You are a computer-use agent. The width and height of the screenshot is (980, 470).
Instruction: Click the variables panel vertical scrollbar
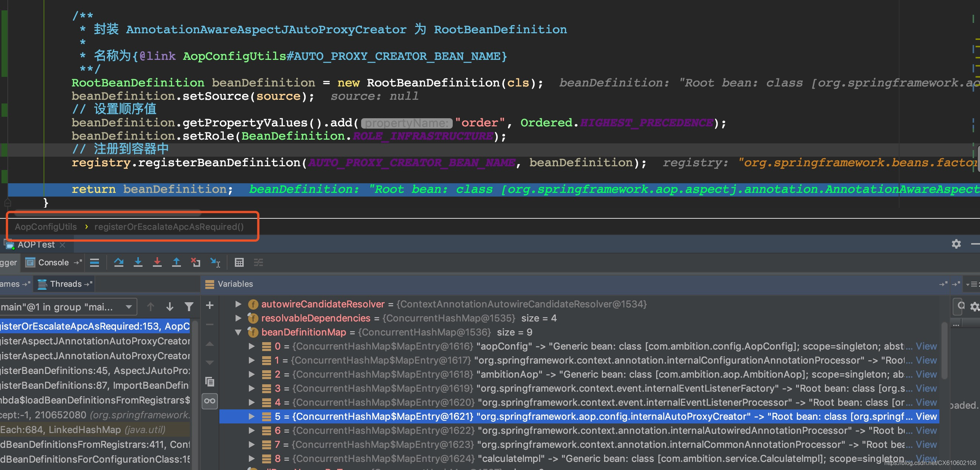click(944, 351)
